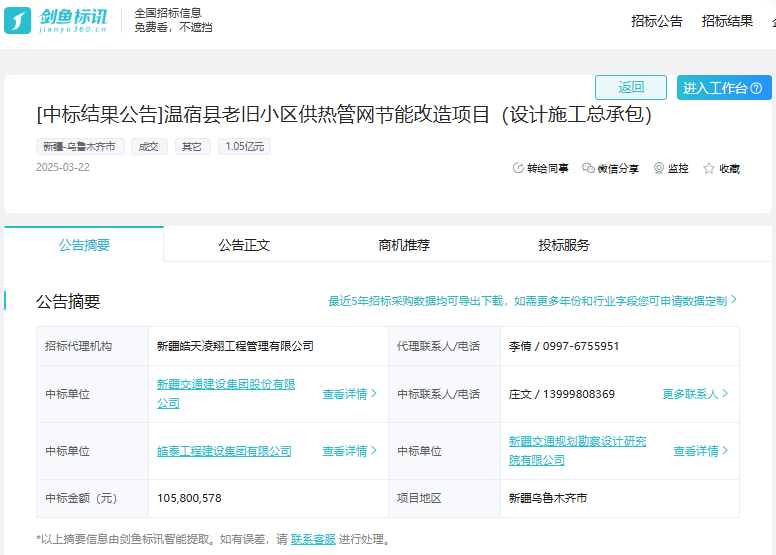This screenshot has height=555, width=776.
Task: Open 皓泰工程建设集团有限公司 link
Action: (224, 451)
